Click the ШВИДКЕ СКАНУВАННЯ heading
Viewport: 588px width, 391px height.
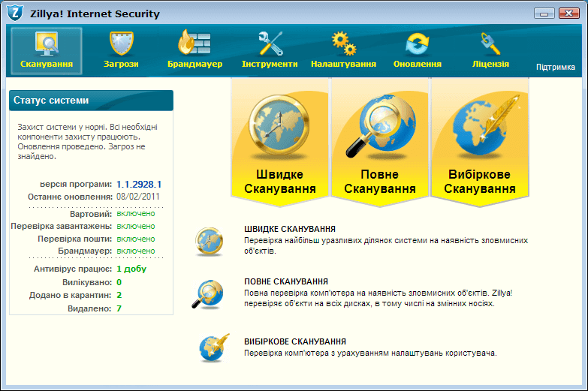pos(290,229)
